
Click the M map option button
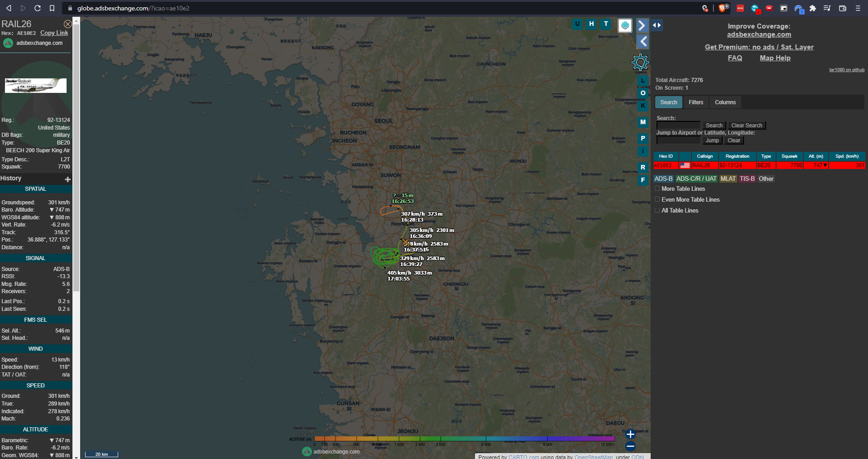(643, 122)
